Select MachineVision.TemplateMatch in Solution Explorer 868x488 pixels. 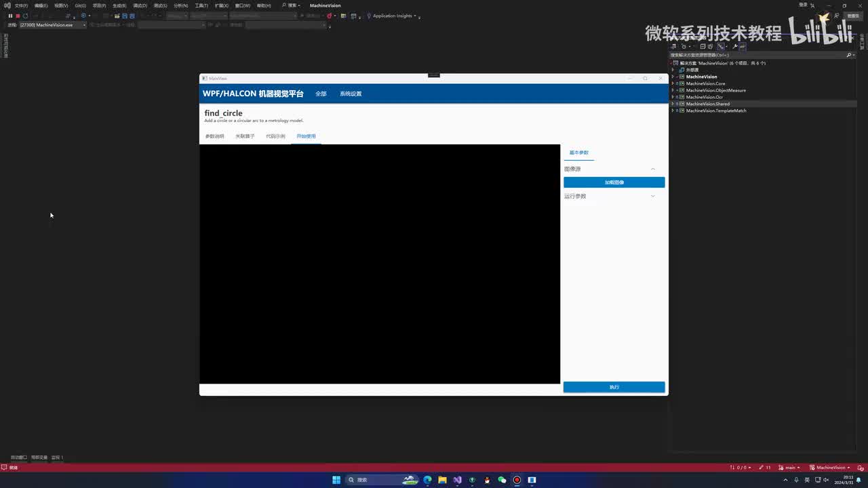(716, 110)
